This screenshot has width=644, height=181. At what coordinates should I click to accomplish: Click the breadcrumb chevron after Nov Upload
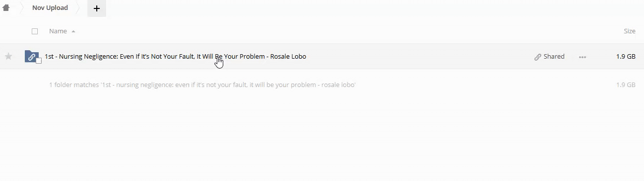pos(78,8)
